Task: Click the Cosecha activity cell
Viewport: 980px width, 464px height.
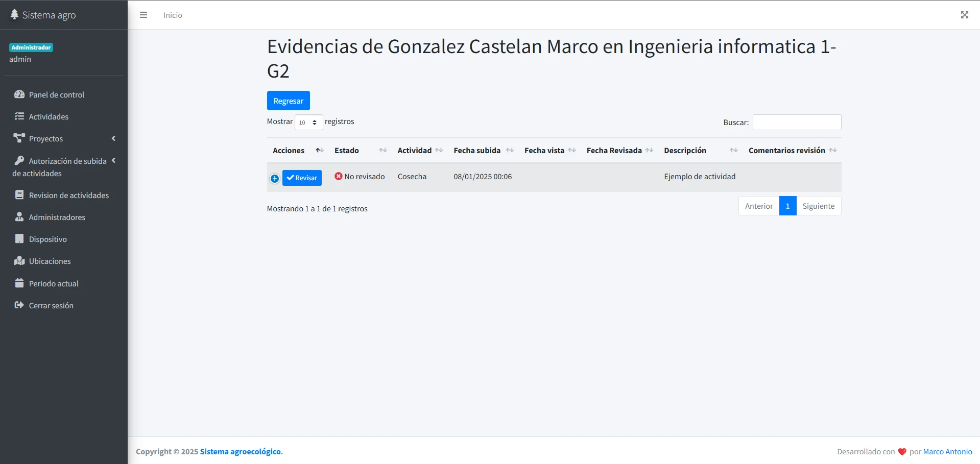Action: [x=412, y=176]
